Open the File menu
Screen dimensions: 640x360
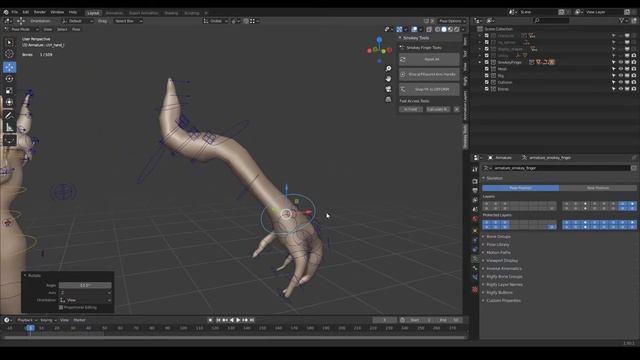[15, 12]
